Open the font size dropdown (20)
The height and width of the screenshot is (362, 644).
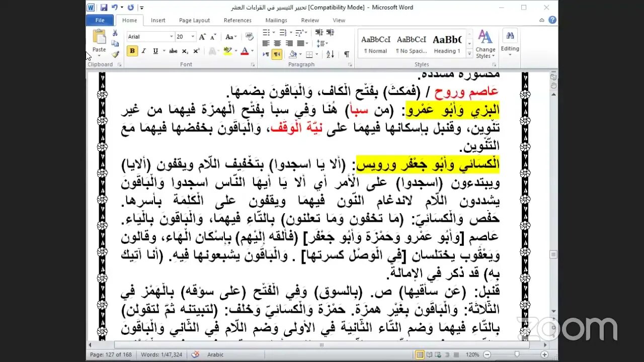pos(193,37)
